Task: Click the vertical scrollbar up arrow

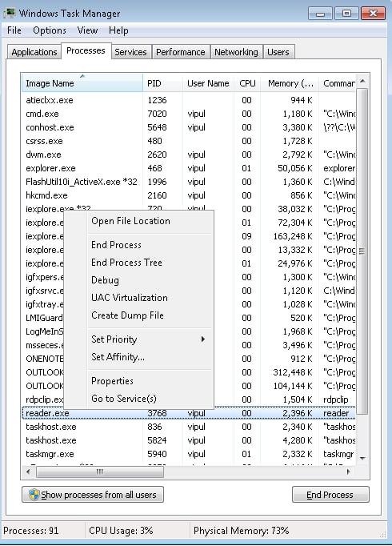Action: [x=362, y=81]
